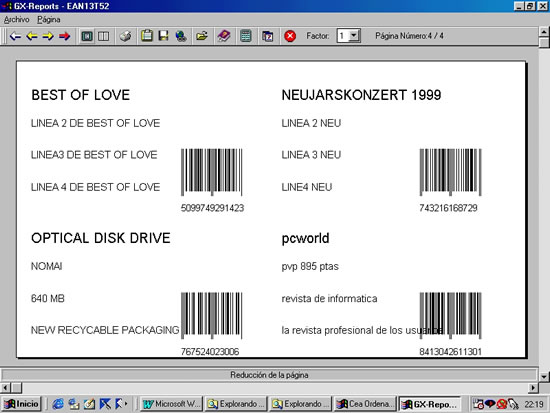Click the BEST OF LOVE heading
The height and width of the screenshot is (413, 550).
(81, 95)
